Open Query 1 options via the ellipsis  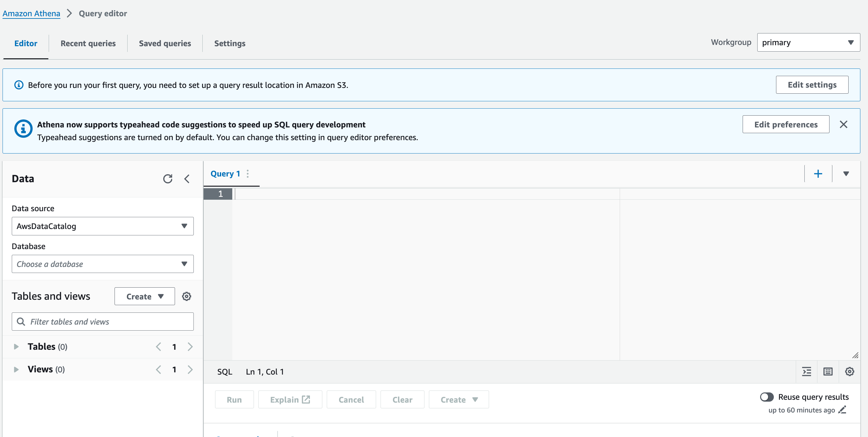click(248, 173)
